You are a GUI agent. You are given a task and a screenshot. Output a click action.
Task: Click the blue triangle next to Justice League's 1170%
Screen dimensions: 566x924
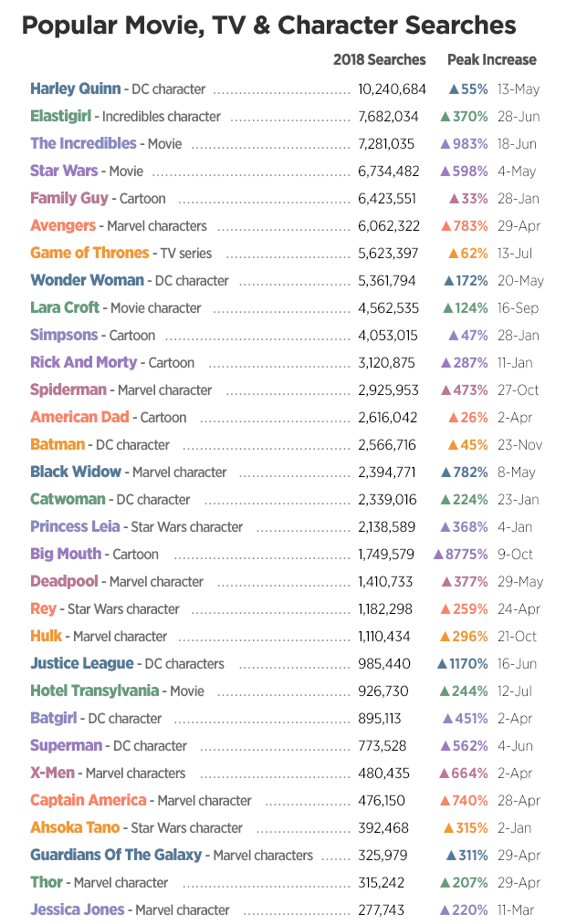click(x=442, y=664)
